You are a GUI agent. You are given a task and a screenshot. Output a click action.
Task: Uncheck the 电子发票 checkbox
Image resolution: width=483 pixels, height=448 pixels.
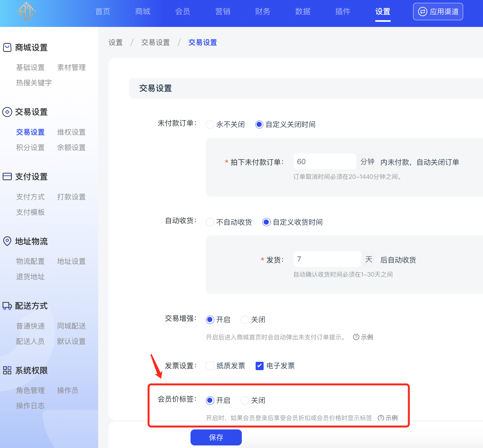(x=259, y=366)
